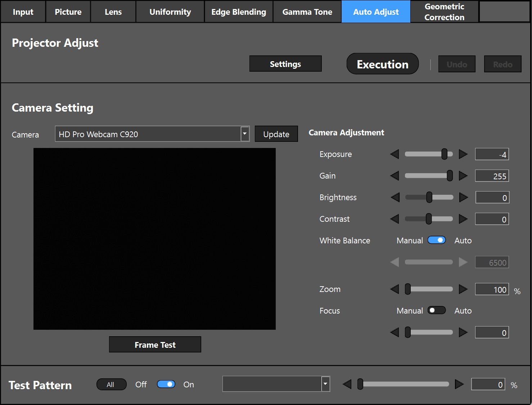Increase Test Pattern level with right arrow
532x405 pixels.
pyautogui.click(x=459, y=384)
